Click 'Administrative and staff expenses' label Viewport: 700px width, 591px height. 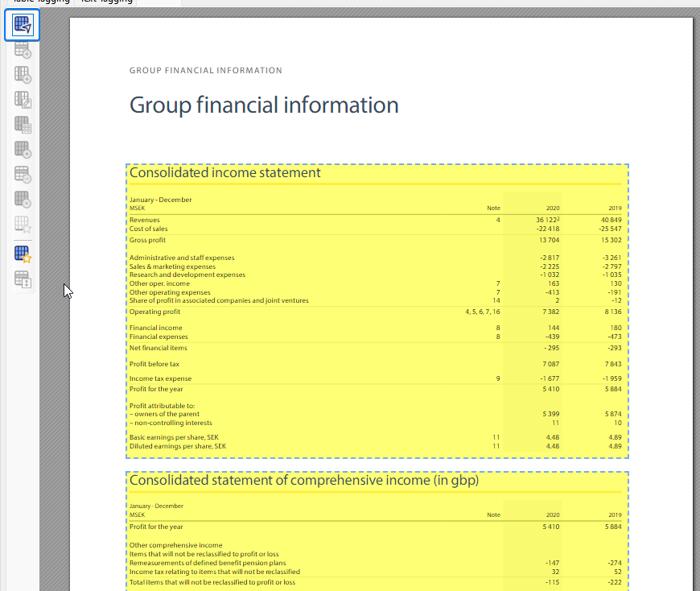pos(182,258)
